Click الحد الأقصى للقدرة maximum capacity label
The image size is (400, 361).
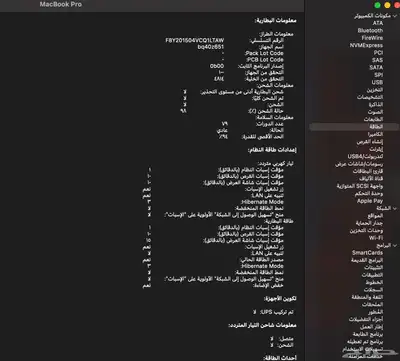pyautogui.click(x=263, y=137)
